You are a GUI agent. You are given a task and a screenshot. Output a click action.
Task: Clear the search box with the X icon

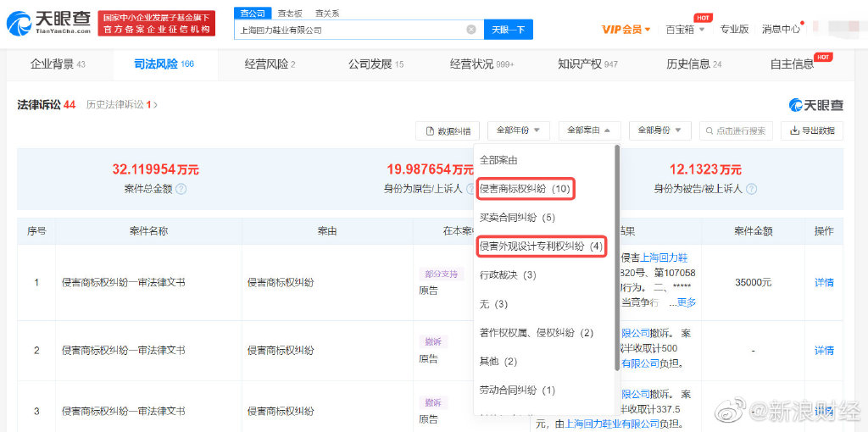(471, 30)
